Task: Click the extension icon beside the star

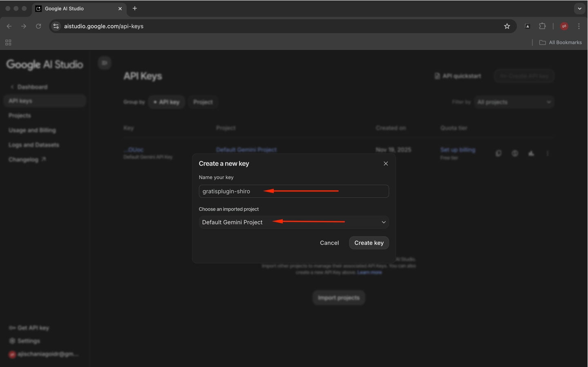Action: [x=527, y=26]
